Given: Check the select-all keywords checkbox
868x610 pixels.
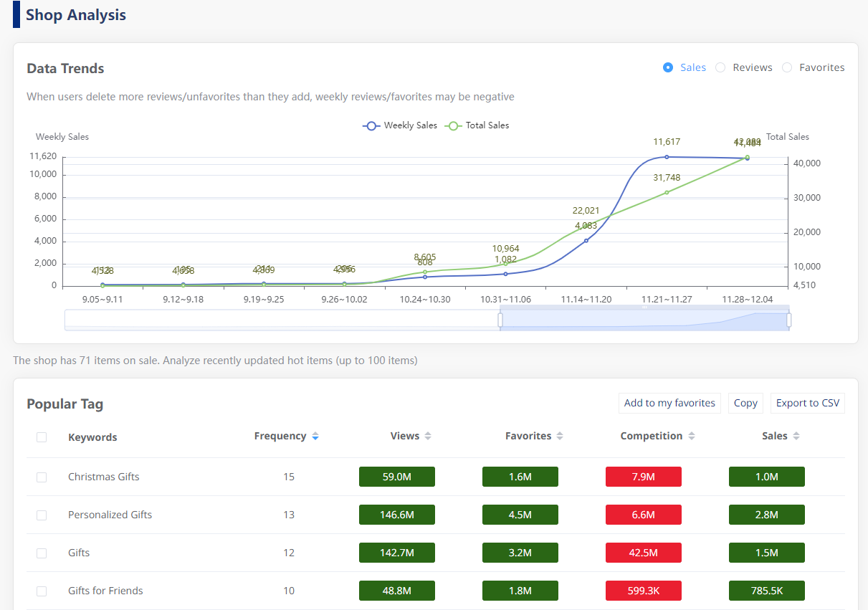Looking at the screenshot, I should pyautogui.click(x=42, y=437).
